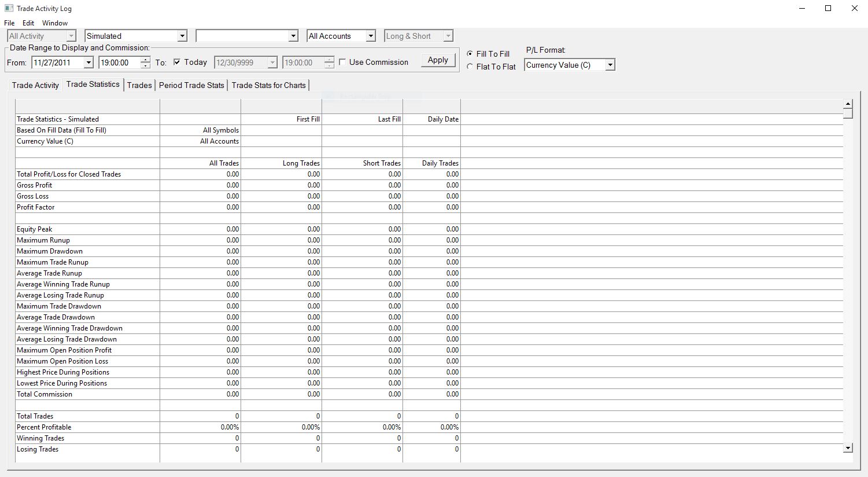868x477 pixels.
Task: Open the P/L Format Currency Value dropdown
Action: click(610, 65)
